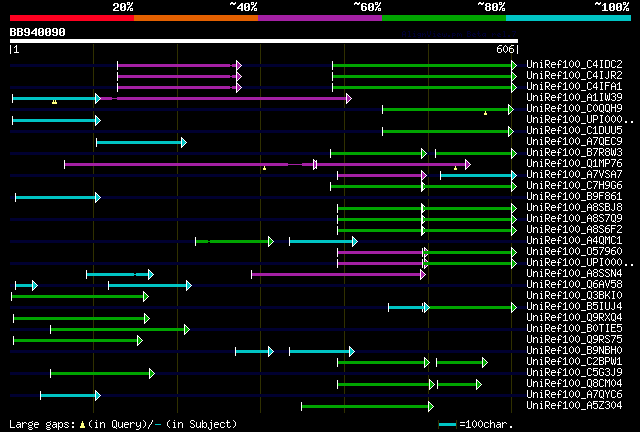Image resolution: width=640 pixels, height=432 pixels.
Task: Click the yellow gap marker in C0QQH9 row
Action: (485, 113)
